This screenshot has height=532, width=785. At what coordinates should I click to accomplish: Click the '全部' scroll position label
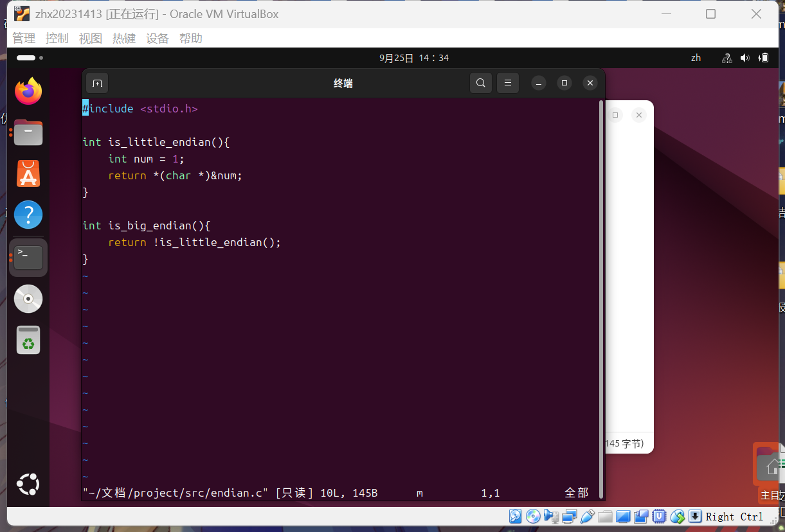coord(577,493)
